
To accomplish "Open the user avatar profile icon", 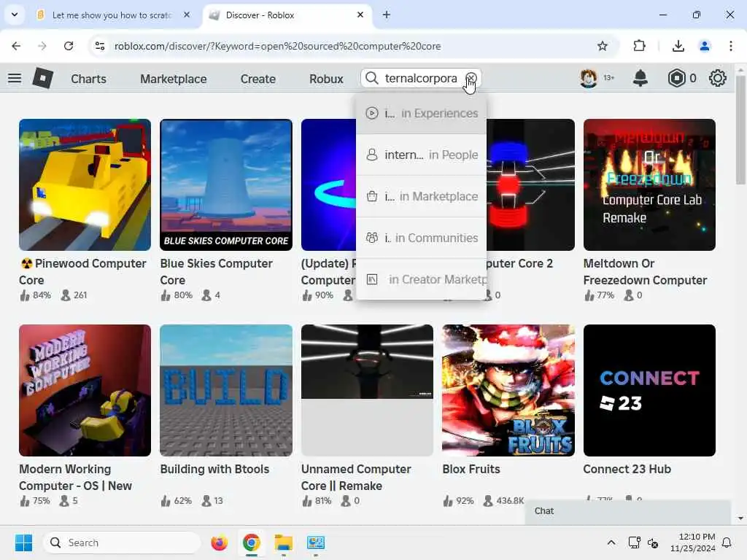I will [589, 78].
